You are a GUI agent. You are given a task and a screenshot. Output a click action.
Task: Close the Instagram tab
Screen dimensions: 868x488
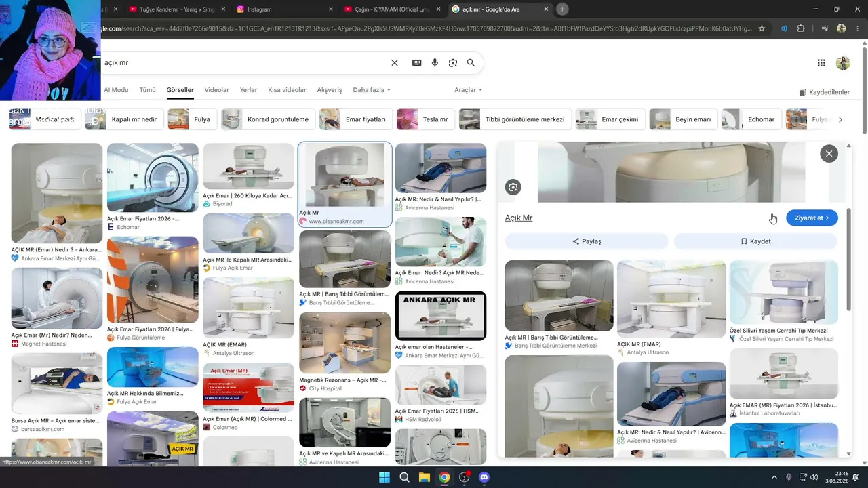(331, 9)
